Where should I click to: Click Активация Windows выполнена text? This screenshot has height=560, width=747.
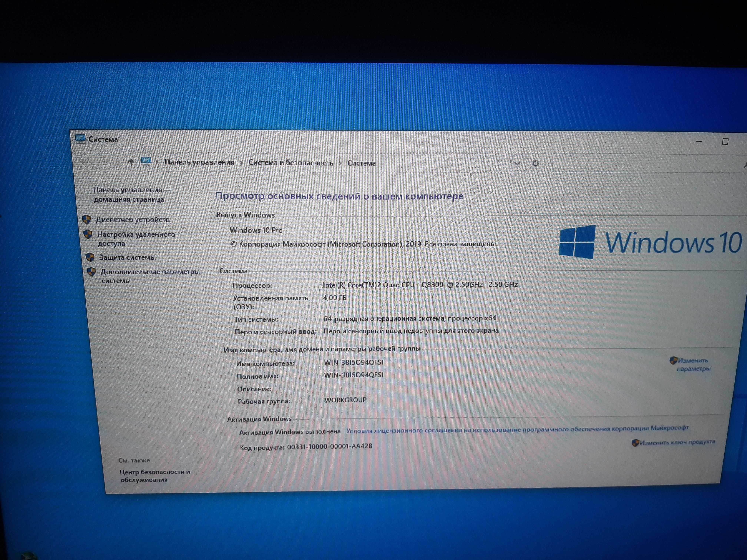click(290, 432)
